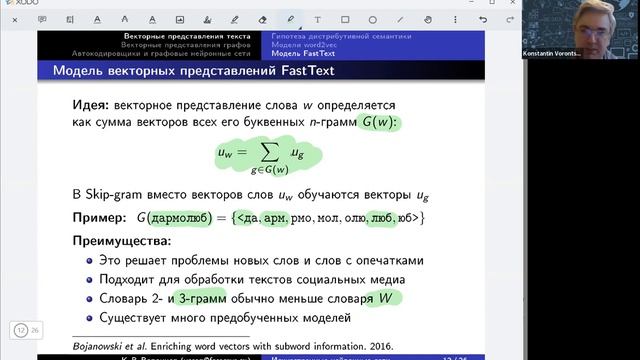Open slide section Модели word2vec
Viewport: 640px width, 360px height.
(x=304, y=45)
